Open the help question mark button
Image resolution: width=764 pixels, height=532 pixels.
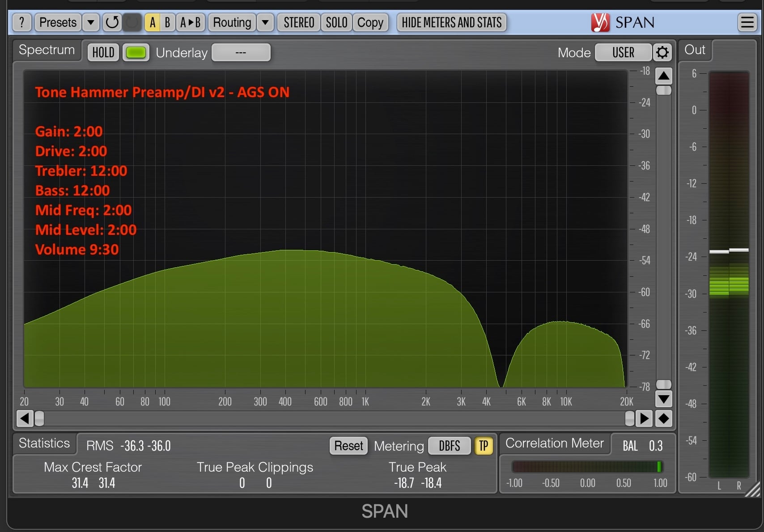pos(21,22)
